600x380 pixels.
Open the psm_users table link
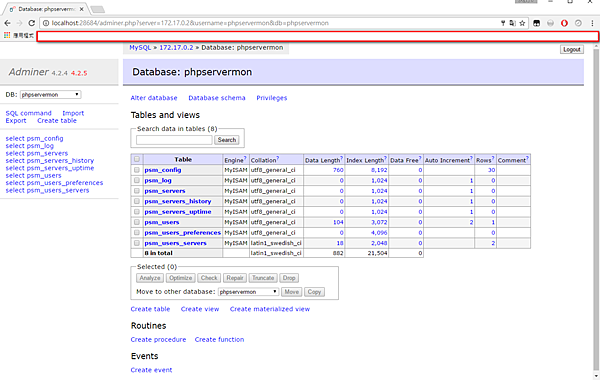click(x=162, y=222)
